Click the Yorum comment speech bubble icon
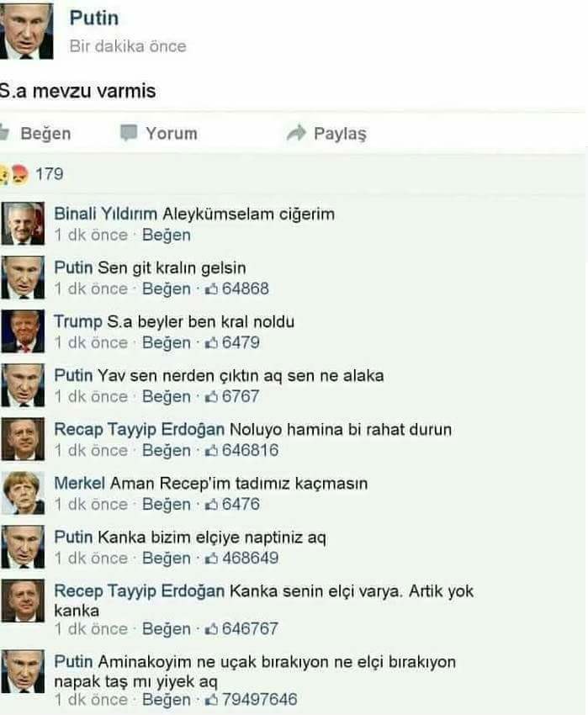 click(128, 133)
